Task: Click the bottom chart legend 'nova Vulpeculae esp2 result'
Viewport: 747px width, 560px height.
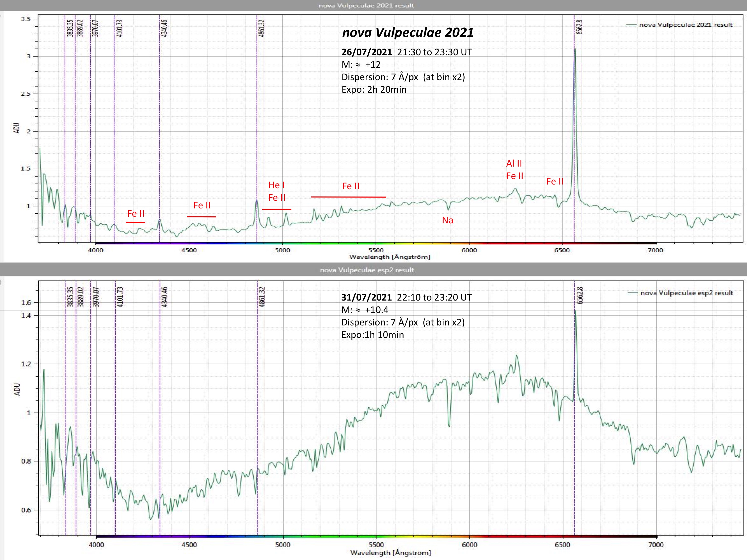Action: click(x=686, y=293)
